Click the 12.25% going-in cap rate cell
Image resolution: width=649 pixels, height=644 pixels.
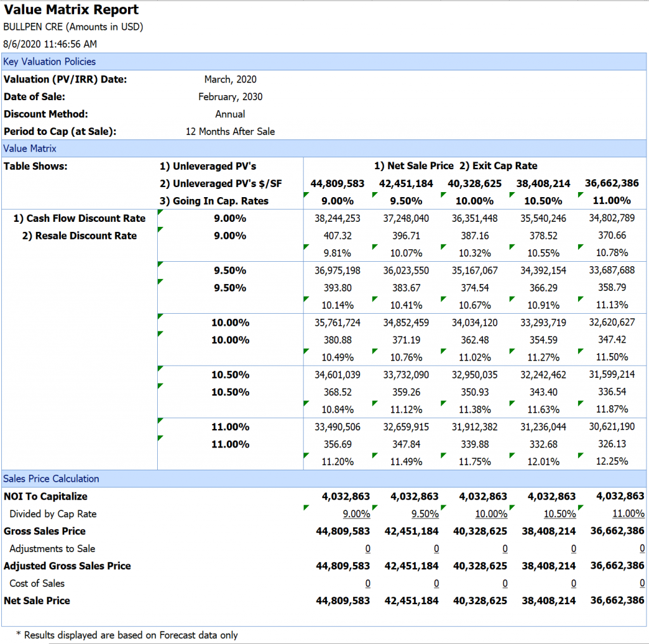612,461
